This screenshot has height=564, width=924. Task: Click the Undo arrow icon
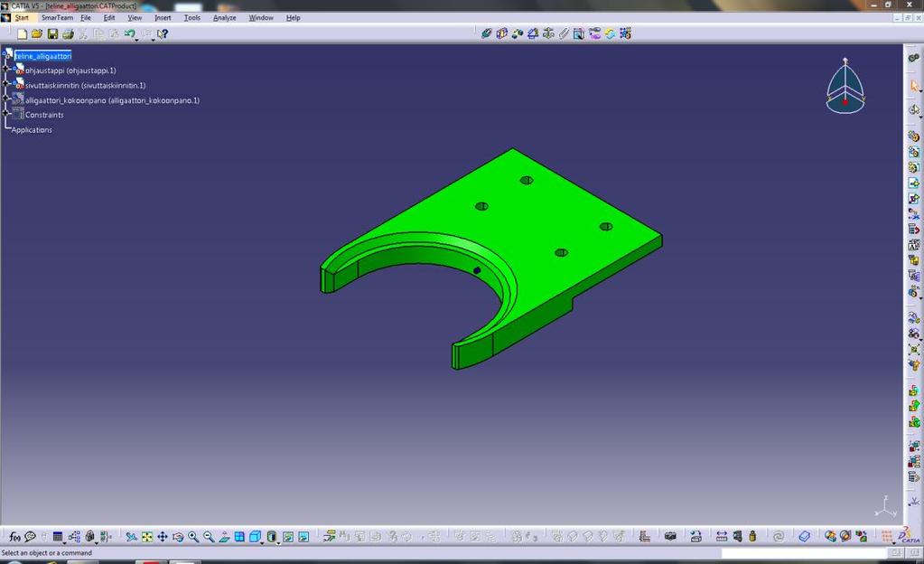tap(129, 34)
